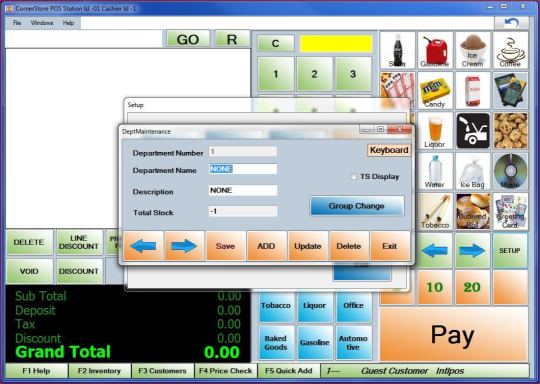This screenshot has width=540, height=384.
Task: Go to next department record with right arrow
Action: click(x=184, y=246)
